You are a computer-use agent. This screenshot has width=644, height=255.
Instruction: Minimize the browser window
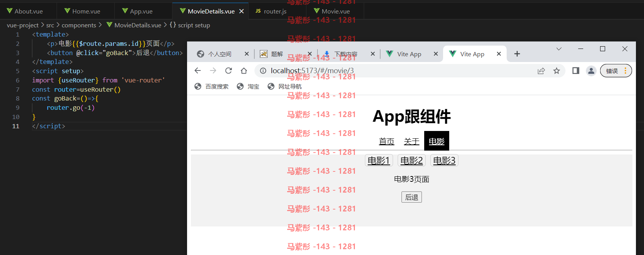581,49
